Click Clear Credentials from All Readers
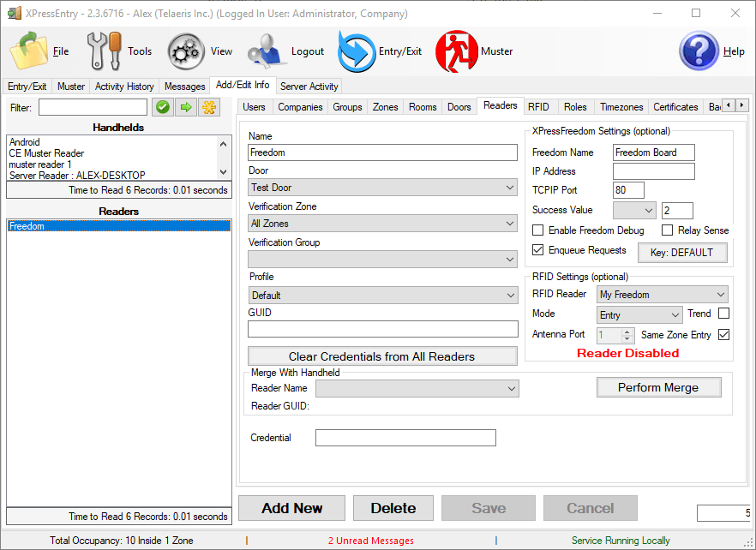Screen dimensions: 756x550 [383, 356]
